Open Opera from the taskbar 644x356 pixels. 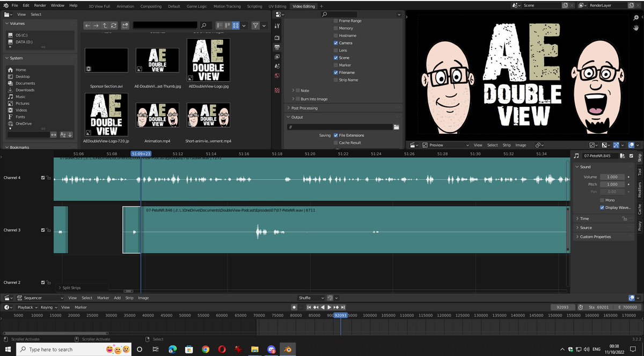pyautogui.click(x=222, y=349)
